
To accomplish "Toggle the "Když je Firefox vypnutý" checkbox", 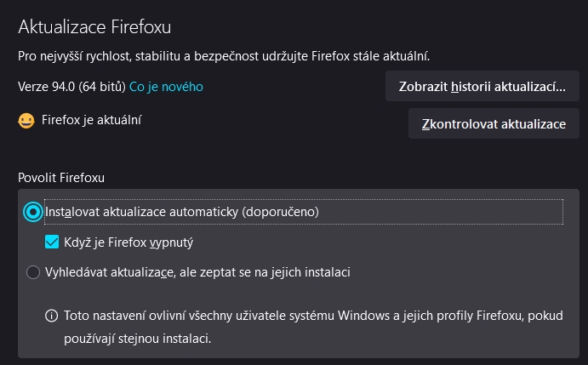I will [52, 242].
